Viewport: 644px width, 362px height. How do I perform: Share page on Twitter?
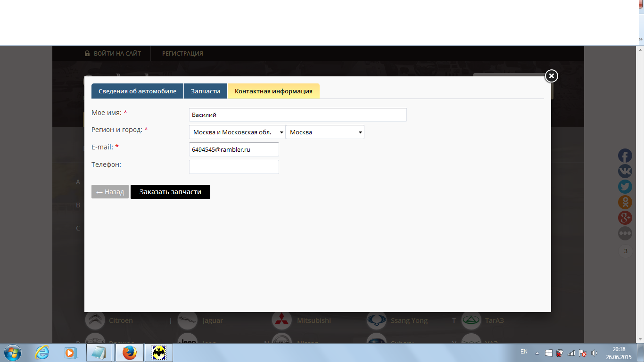pos(625,187)
